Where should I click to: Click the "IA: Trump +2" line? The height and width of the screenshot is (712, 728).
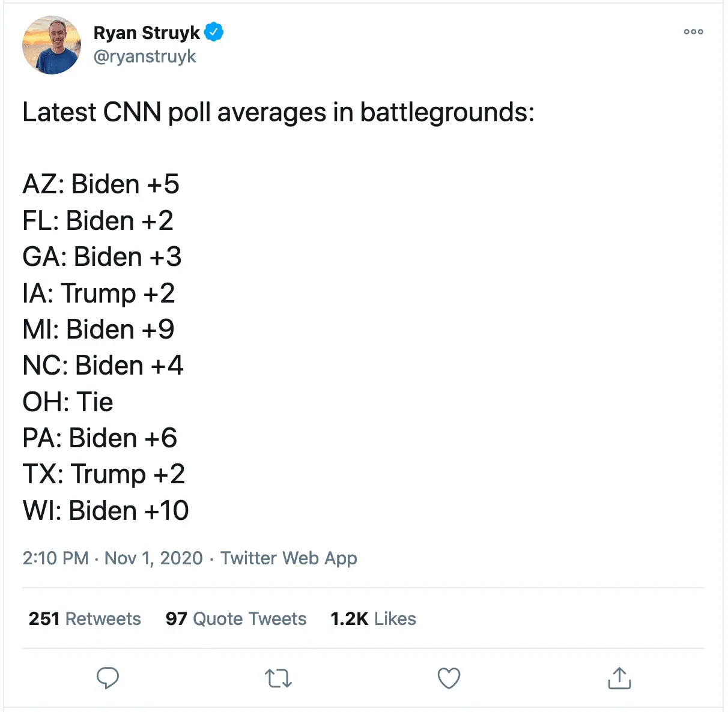tap(99, 293)
